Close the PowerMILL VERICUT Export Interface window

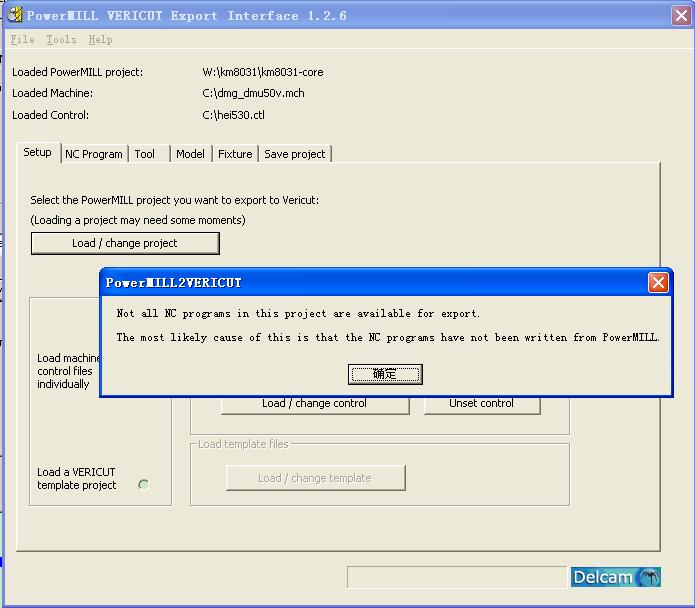tap(681, 16)
